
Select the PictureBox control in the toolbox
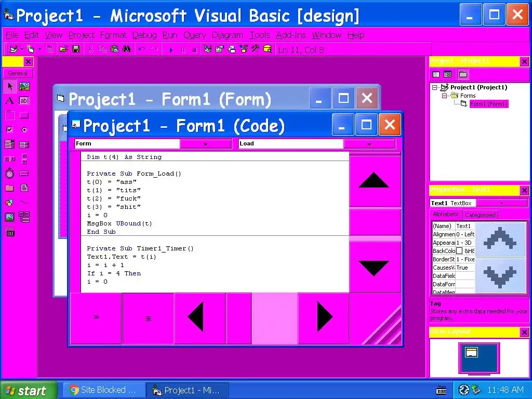pyautogui.click(x=24, y=86)
